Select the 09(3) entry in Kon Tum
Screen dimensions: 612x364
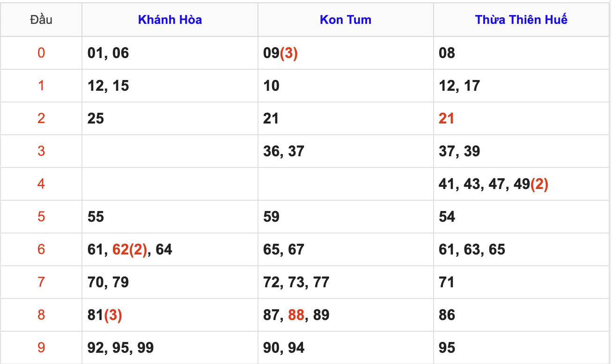point(280,53)
